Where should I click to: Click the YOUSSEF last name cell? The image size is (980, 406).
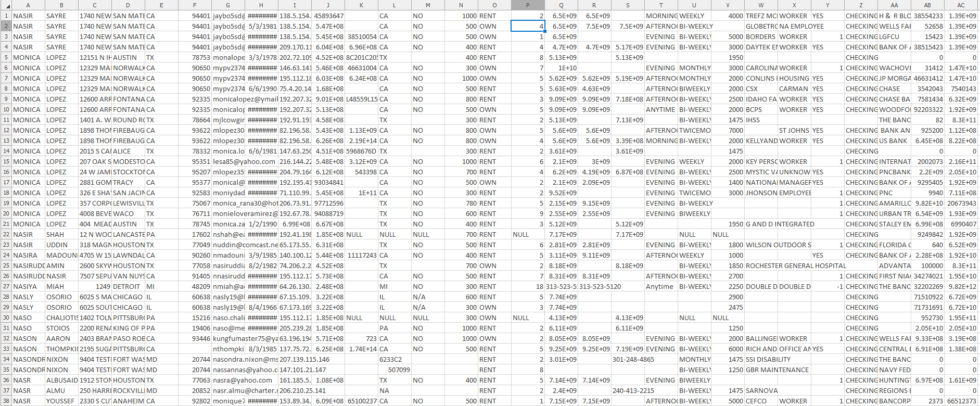(60, 401)
